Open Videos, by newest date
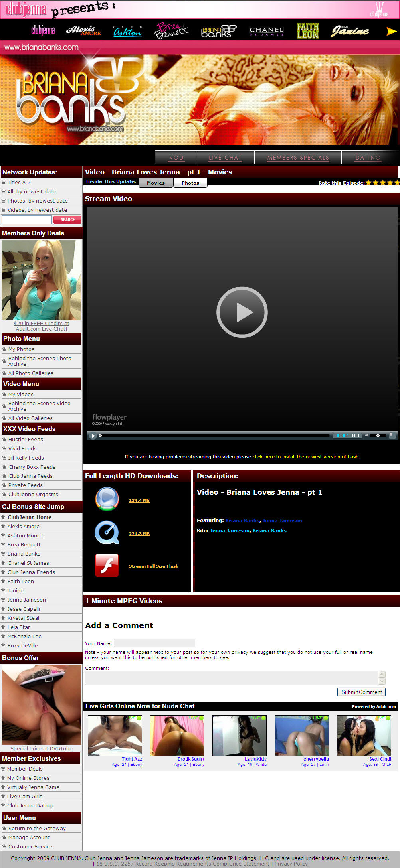 coord(37,210)
